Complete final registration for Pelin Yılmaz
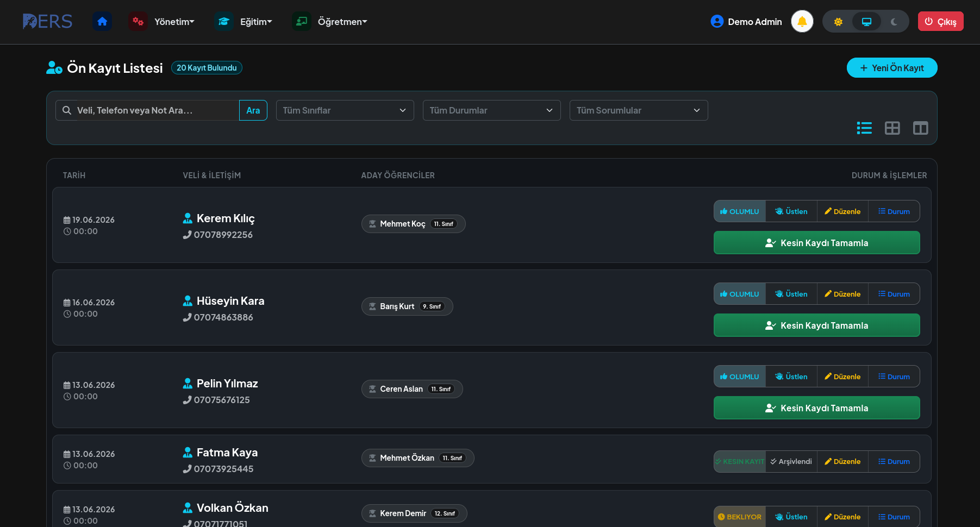980x527 pixels. pos(817,408)
